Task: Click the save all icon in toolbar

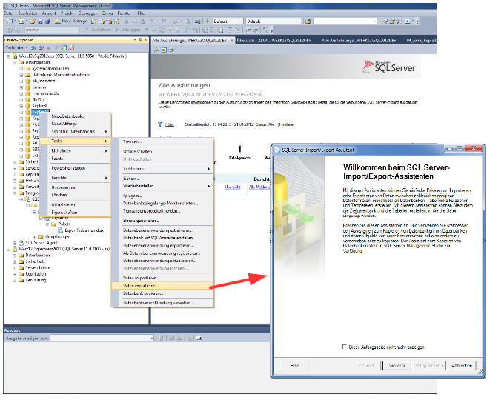Action: tap(47, 21)
